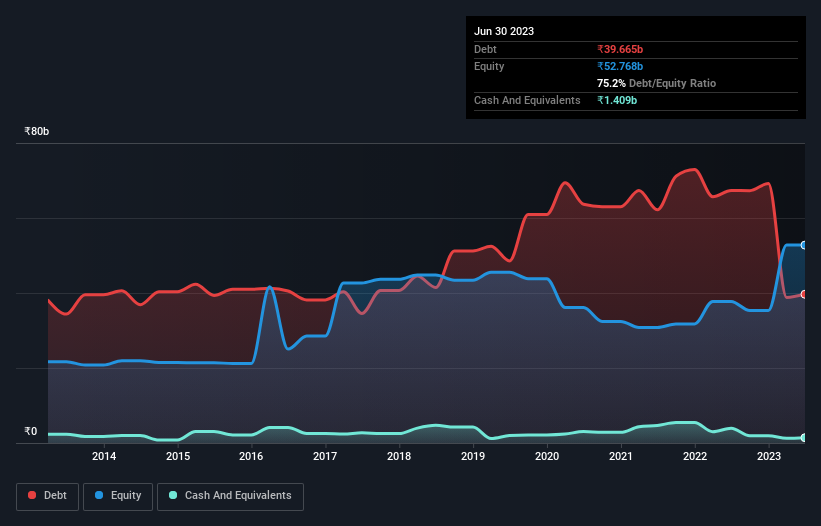This screenshot has width=821, height=526.
Task: Click the 2019 x-axis label
Action: 473,456
